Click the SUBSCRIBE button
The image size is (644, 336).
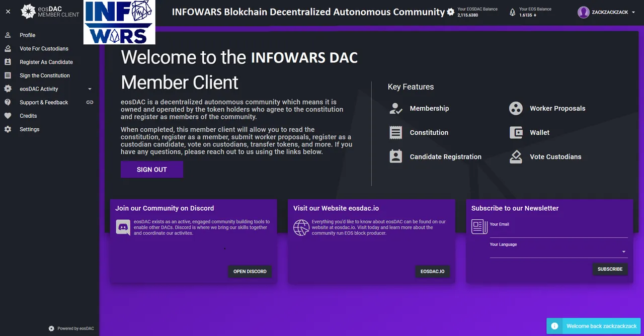pyautogui.click(x=610, y=269)
